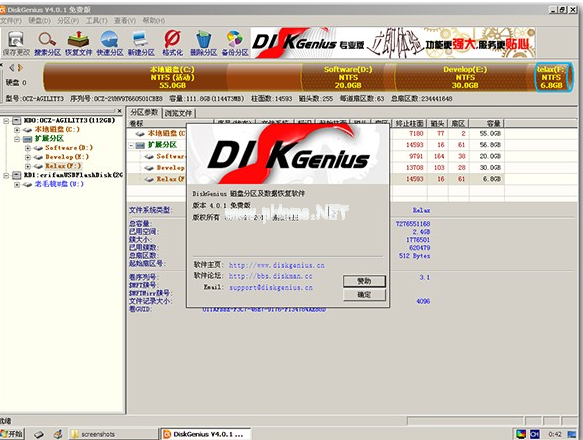Open the screenshots taskbar window button
583x440 pixels.
click(x=113, y=434)
